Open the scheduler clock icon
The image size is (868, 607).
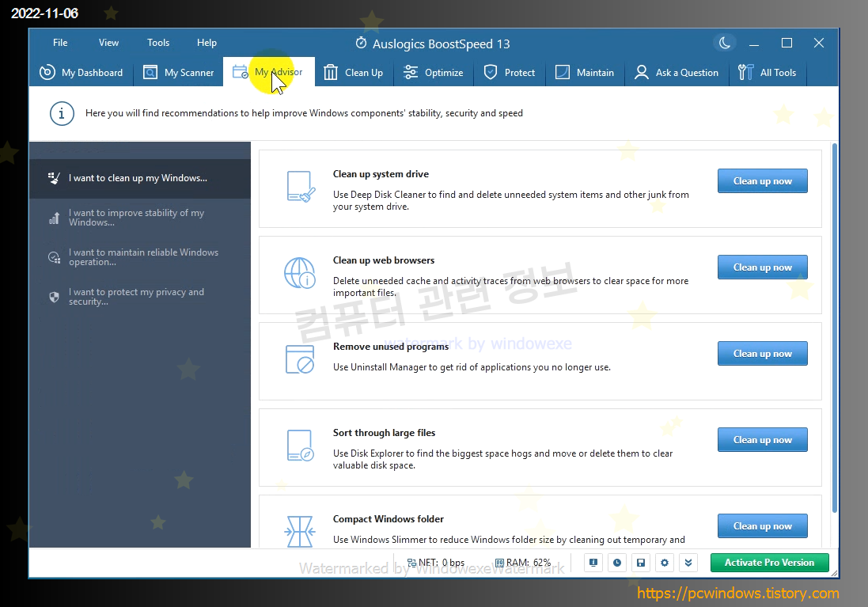pyautogui.click(x=617, y=563)
